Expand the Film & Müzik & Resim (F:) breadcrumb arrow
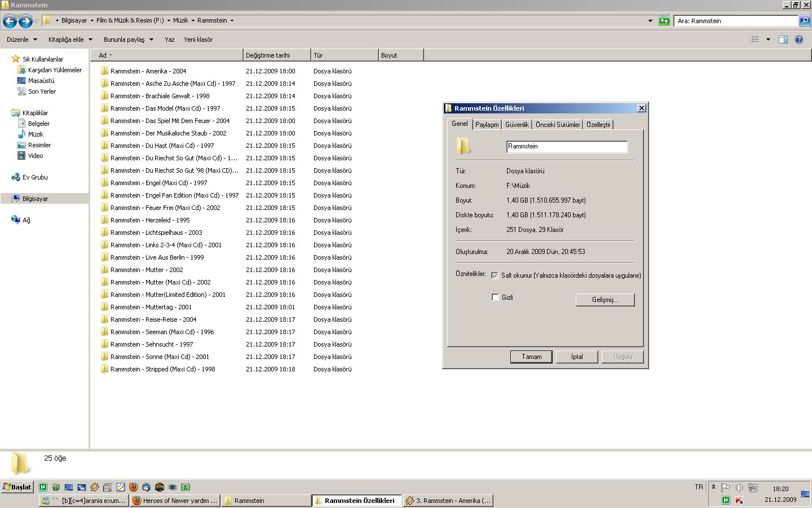The height and width of the screenshot is (508, 812). (168, 20)
